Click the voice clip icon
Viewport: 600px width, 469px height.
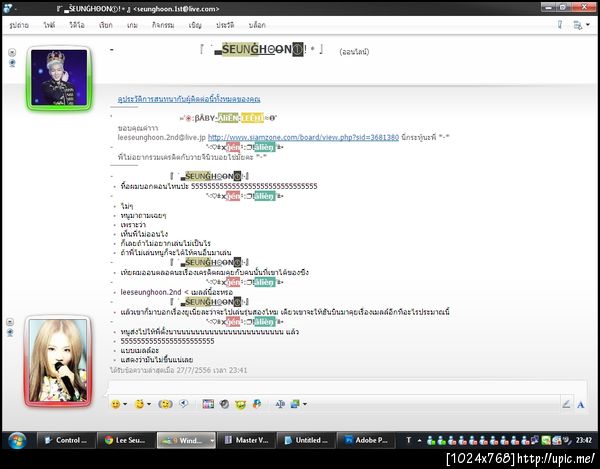[x=184, y=404]
